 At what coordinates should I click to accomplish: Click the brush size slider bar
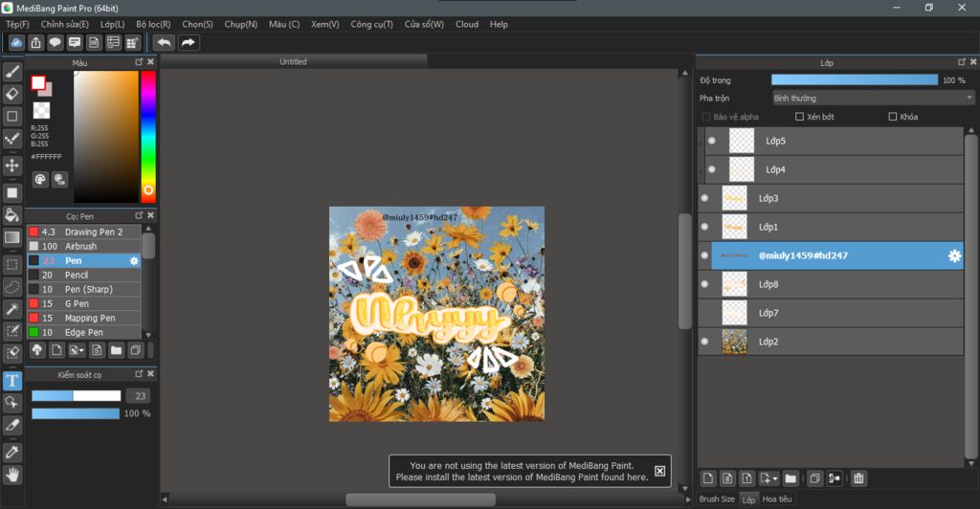point(77,396)
